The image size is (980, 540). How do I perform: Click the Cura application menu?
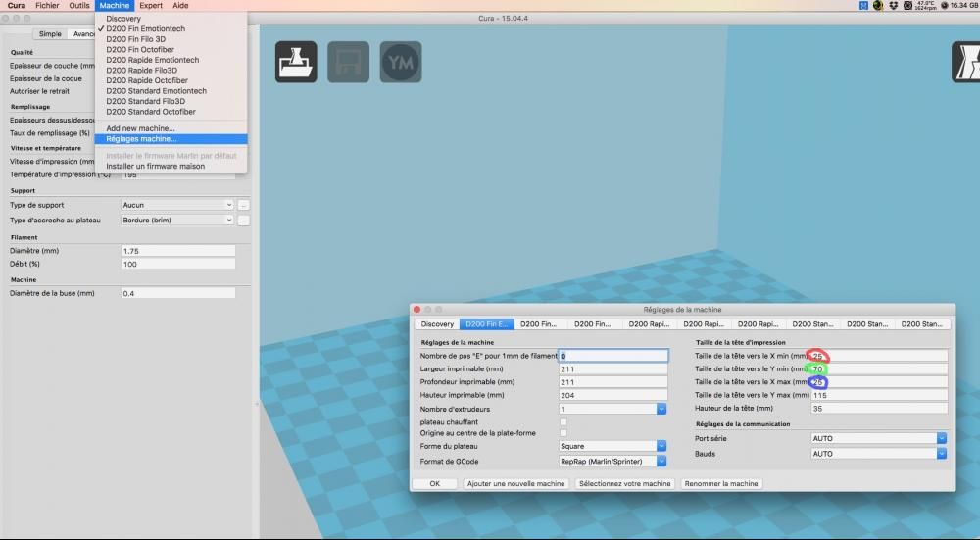pyautogui.click(x=17, y=5)
